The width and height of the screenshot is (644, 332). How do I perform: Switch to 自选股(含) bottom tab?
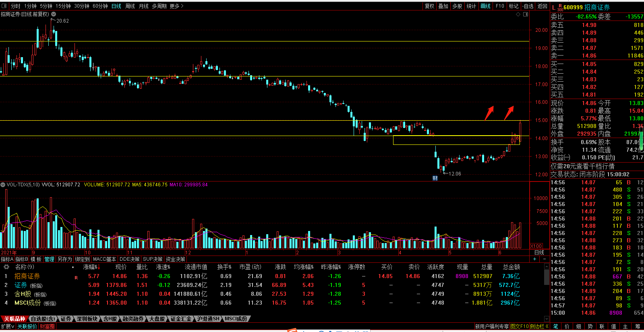[43, 319]
